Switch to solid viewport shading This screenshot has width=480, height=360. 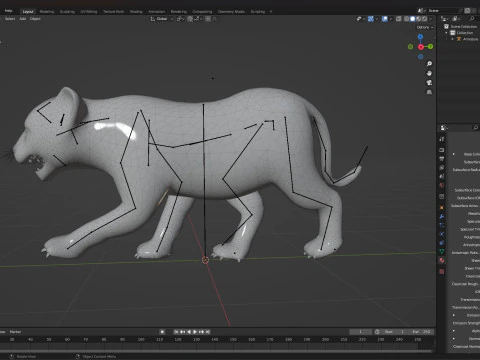coord(413,19)
